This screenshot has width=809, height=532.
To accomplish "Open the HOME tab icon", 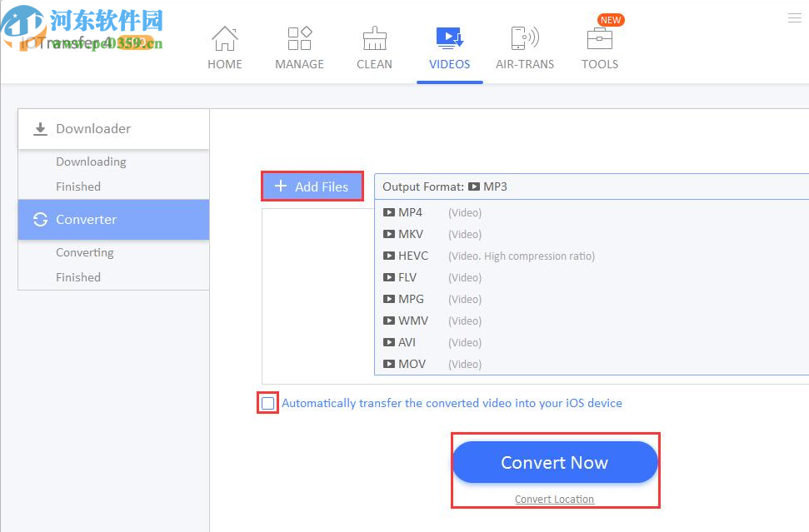I will [224, 37].
